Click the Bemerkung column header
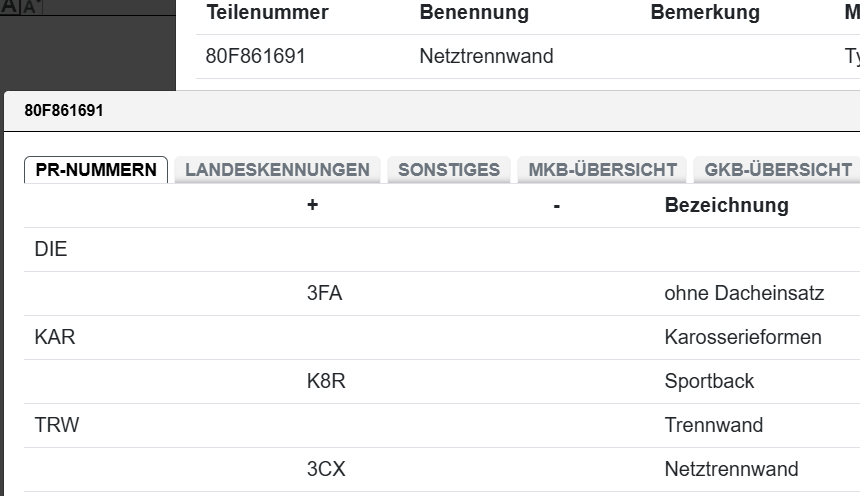The image size is (860, 496). pyautogui.click(x=705, y=13)
